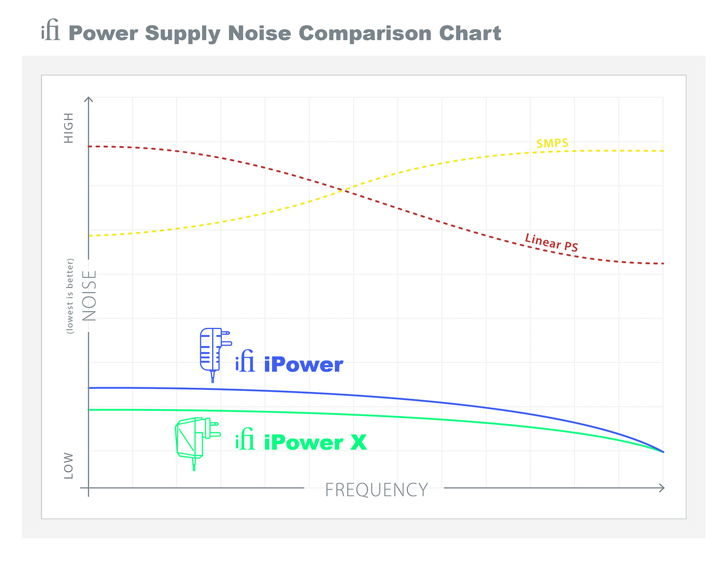This screenshot has width=728, height=561.
Task: Click the blue iPower adapter icon
Action: click(213, 352)
